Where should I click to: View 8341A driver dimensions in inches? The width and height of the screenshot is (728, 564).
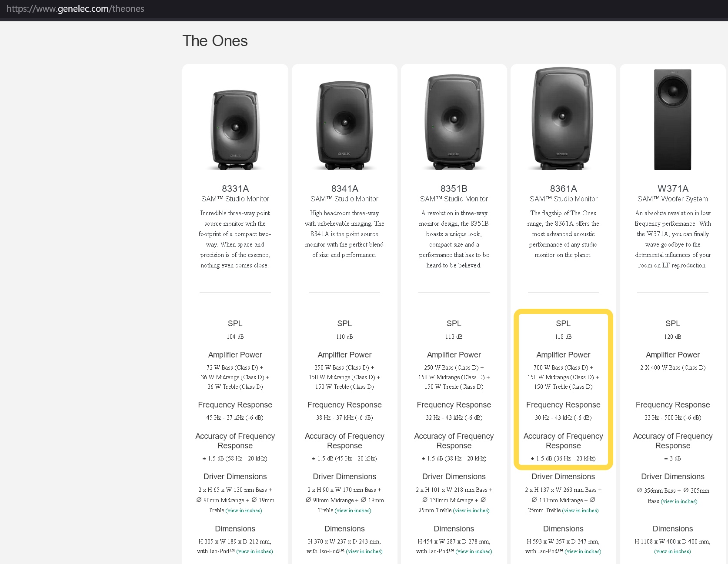353,511
